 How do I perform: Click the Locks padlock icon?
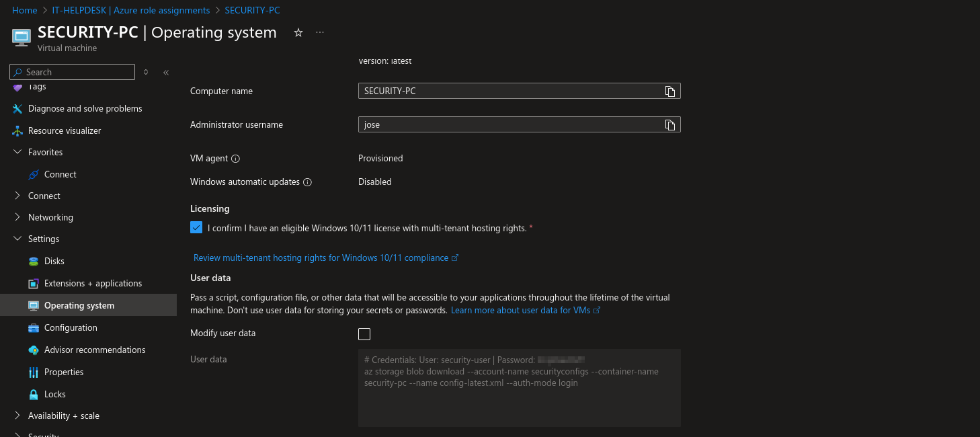pos(34,394)
